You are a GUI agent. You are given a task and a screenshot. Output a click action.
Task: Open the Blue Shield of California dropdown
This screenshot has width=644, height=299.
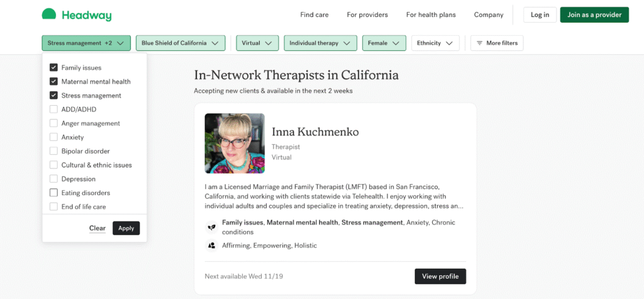click(180, 43)
